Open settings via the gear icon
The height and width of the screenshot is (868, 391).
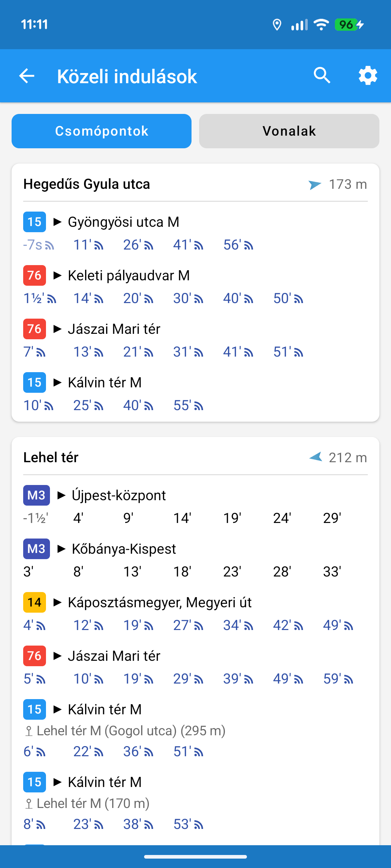pos(368,76)
